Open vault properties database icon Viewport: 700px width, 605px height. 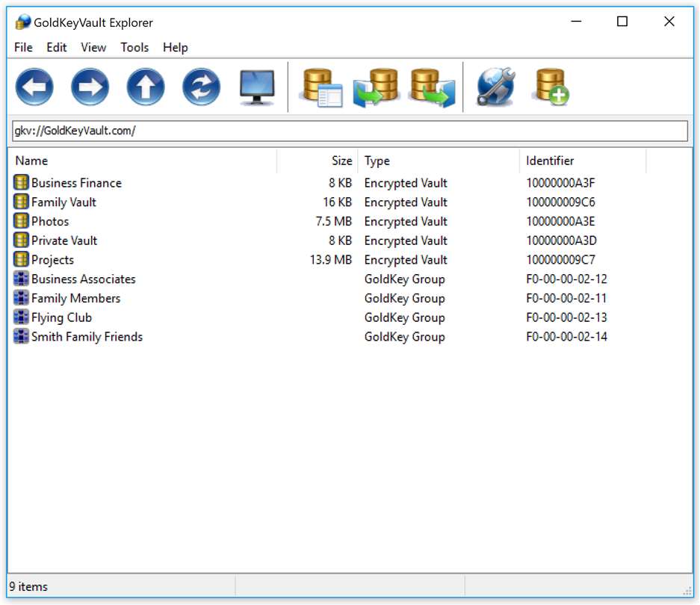coord(321,87)
